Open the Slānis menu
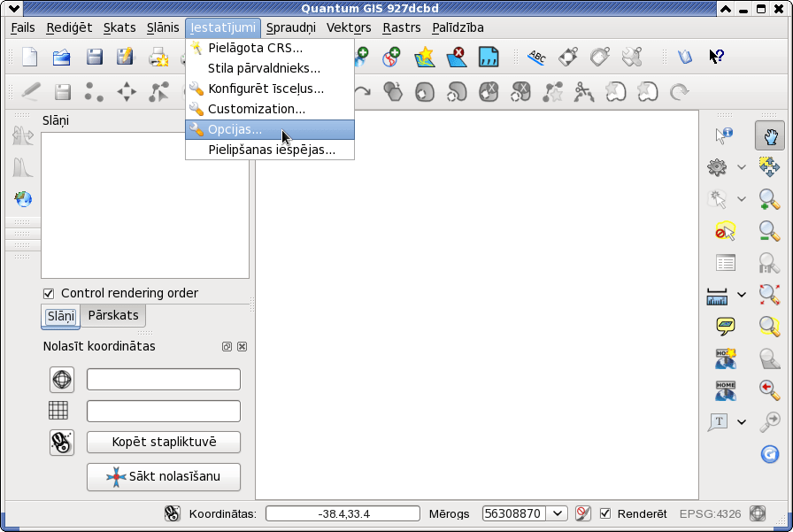The width and height of the screenshot is (793, 532). (x=163, y=27)
